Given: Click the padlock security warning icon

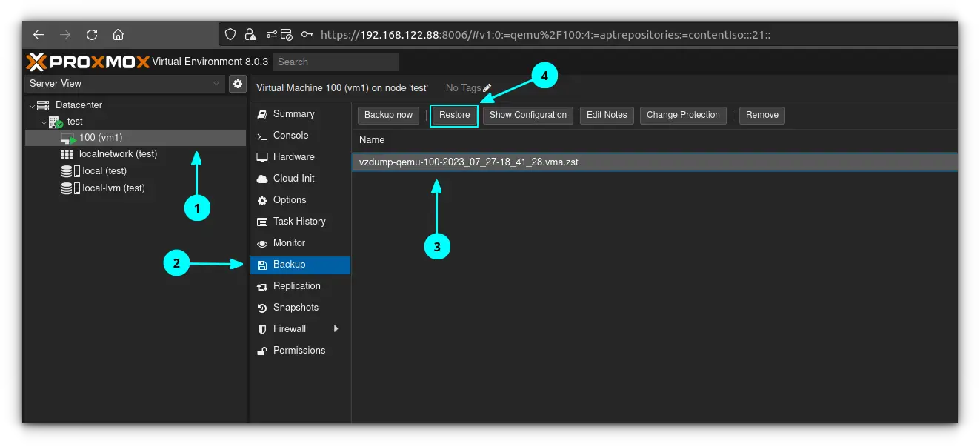Looking at the screenshot, I should (x=250, y=35).
